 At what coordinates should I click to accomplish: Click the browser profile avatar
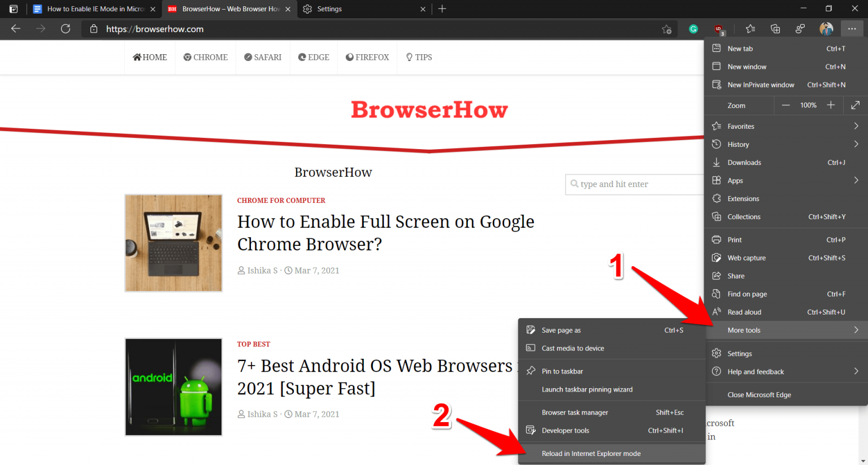coord(826,28)
